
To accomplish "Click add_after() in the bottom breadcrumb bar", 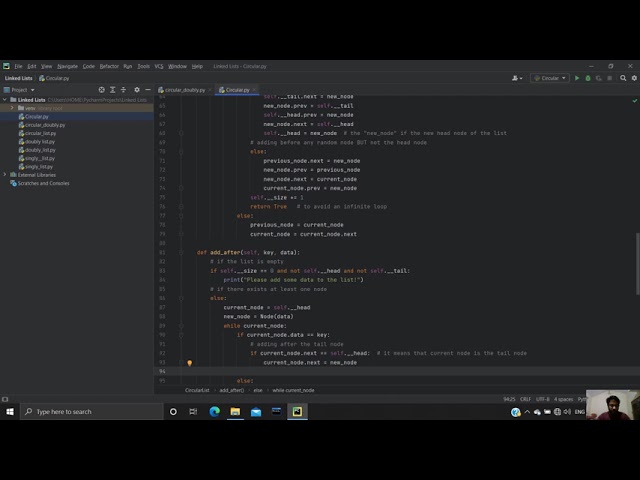I will [232, 390].
